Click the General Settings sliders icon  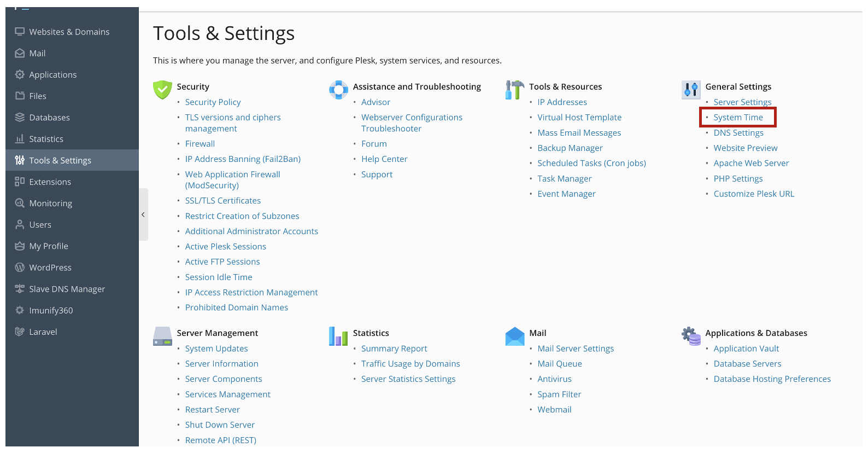tap(691, 90)
